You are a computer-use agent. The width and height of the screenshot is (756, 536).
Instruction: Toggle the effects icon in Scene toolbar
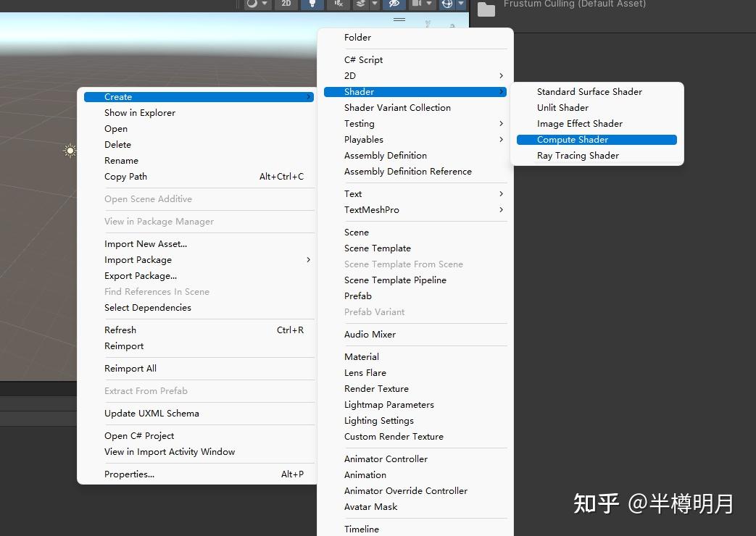[x=361, y=4]
